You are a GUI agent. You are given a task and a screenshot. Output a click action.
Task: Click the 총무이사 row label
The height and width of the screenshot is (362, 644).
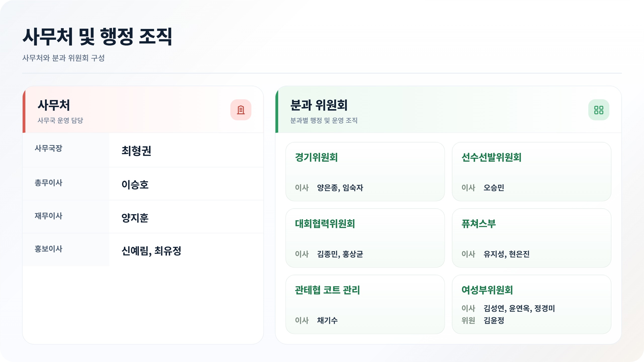pos(49,183)
